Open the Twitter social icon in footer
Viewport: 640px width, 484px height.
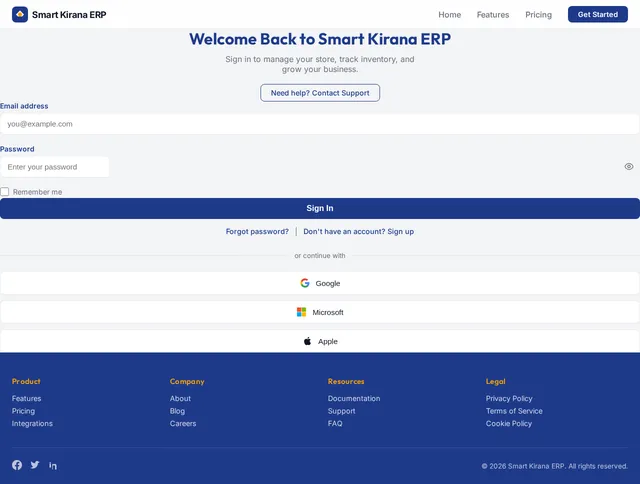(35, 465)
